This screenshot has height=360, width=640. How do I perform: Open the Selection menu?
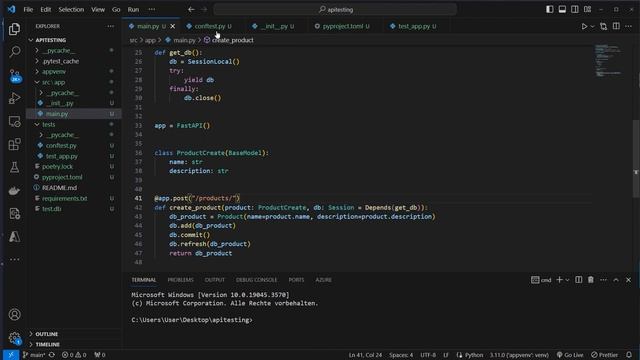pyautogui.click(x=71, y=9)
